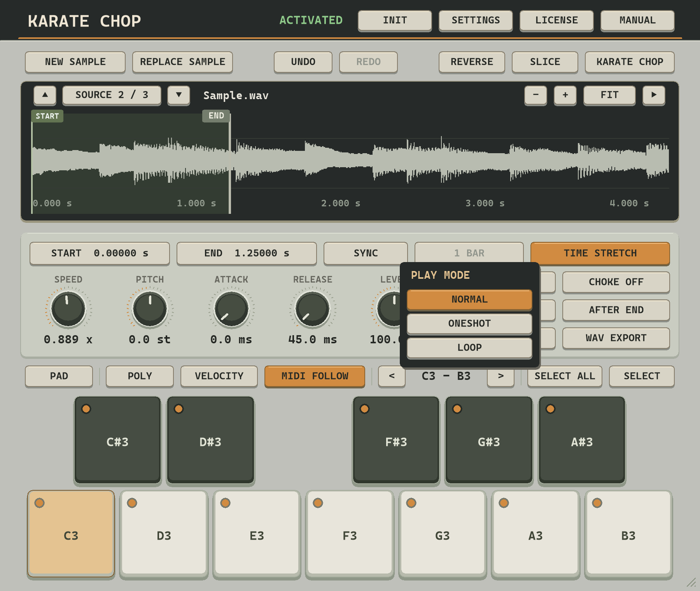The width and height of the screenshot is (700, 591).
Task: Go to previous source with up arrow
Action: (45, 95)
